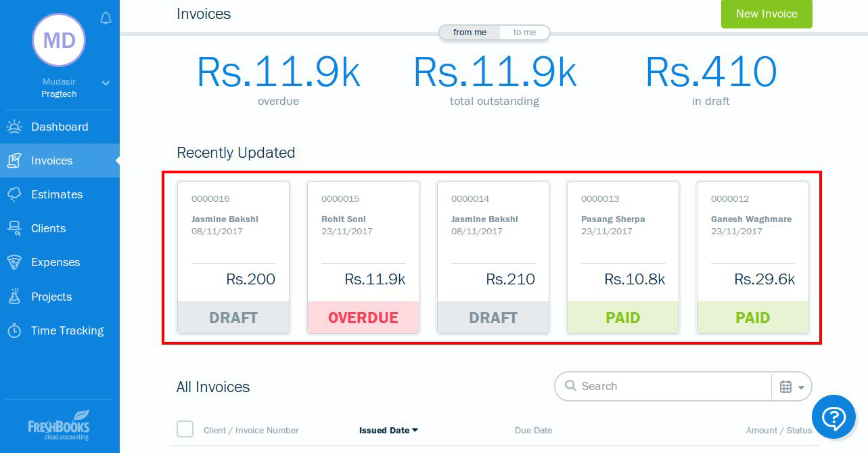
Task: Click the Clients icon in sidebar
Action: [x=14, y=228]
